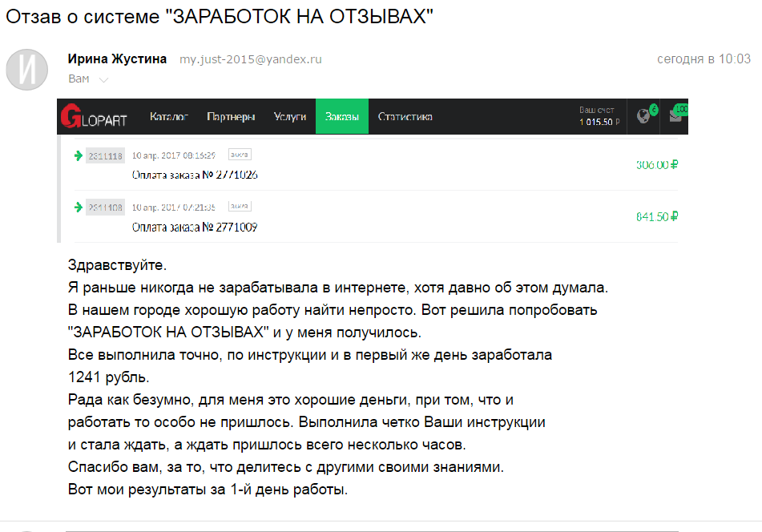This screenshot has height=532, width=762.
Task: Open the Каталог menu item
Action: [x=169, y=117]
